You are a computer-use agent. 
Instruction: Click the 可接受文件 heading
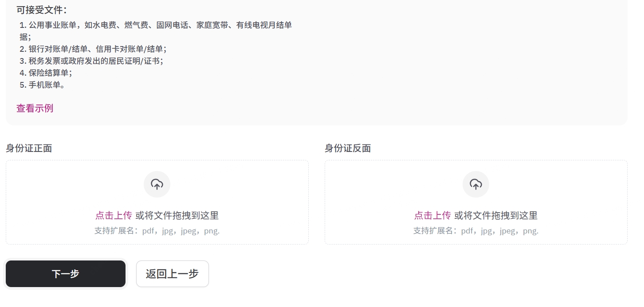click(42, 10)
